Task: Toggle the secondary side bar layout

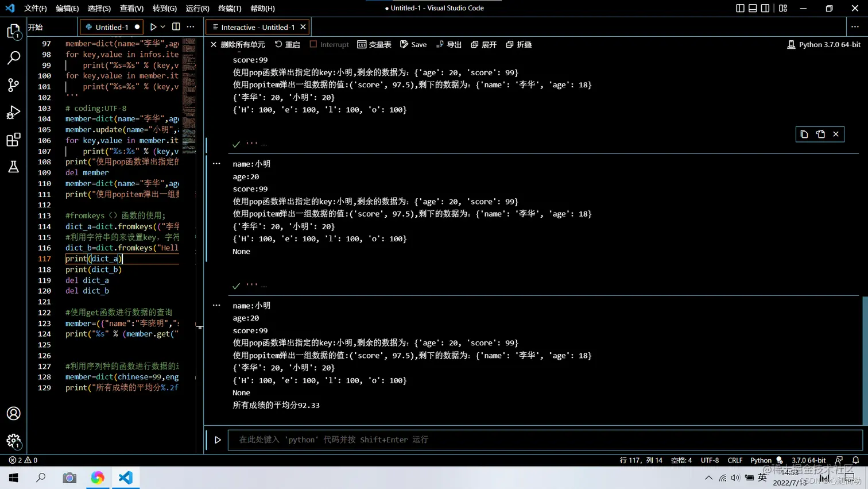Action: 765,8
